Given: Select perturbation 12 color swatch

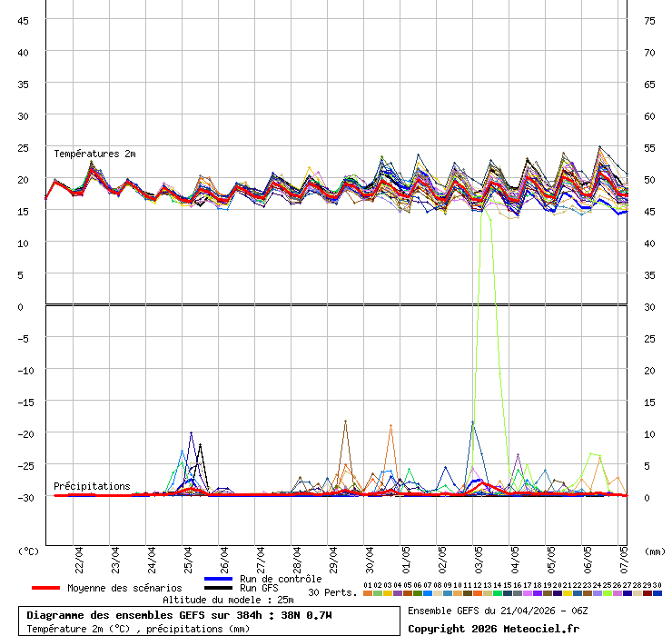Looking at the screenshot, I should coord(478,592).
